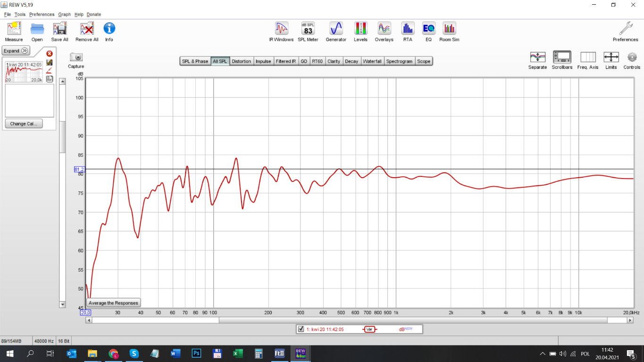The width and height of the screenshot is (644, 362).
Task: Open the EQ window
Action: (x=428, y=28)
